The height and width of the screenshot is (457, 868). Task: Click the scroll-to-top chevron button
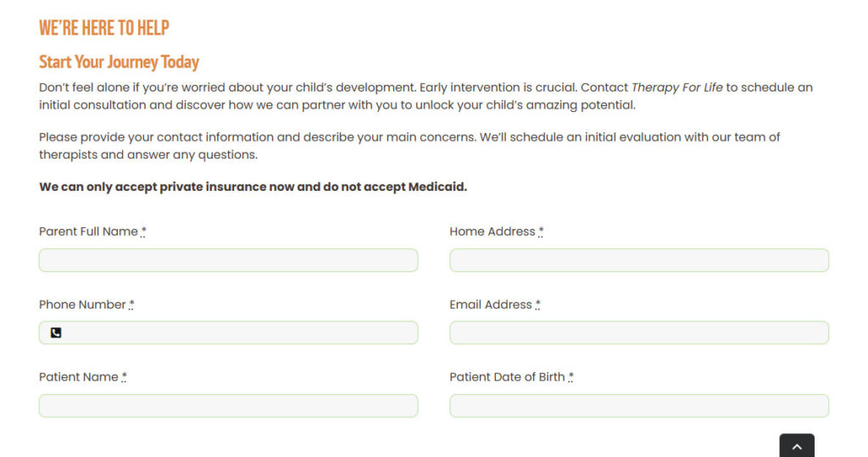797,446
